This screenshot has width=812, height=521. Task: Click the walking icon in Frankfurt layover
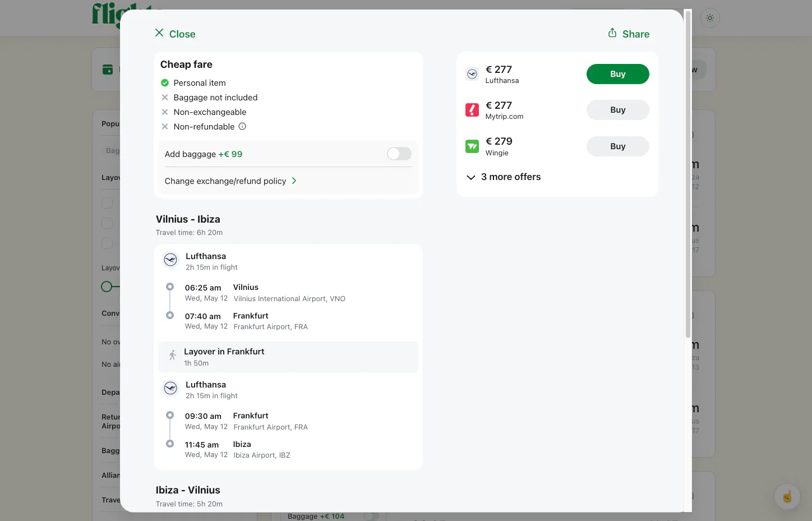[172, 355]
